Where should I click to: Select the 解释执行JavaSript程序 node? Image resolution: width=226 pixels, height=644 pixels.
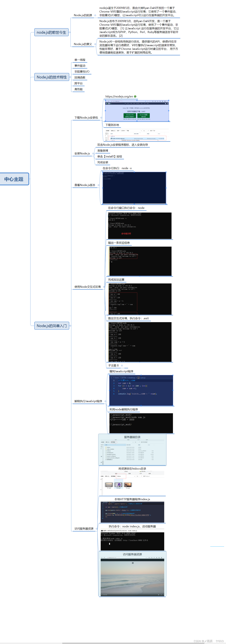pos(88,401)
